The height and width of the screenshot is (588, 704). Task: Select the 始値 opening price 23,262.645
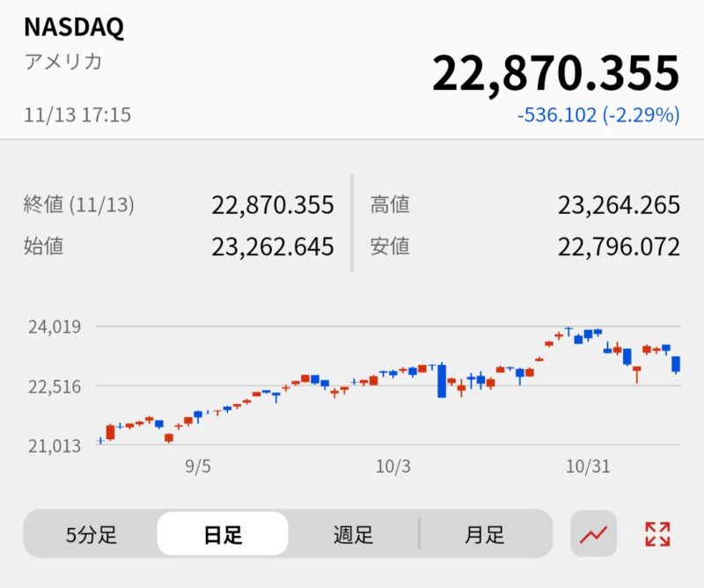tap(272, 246)
